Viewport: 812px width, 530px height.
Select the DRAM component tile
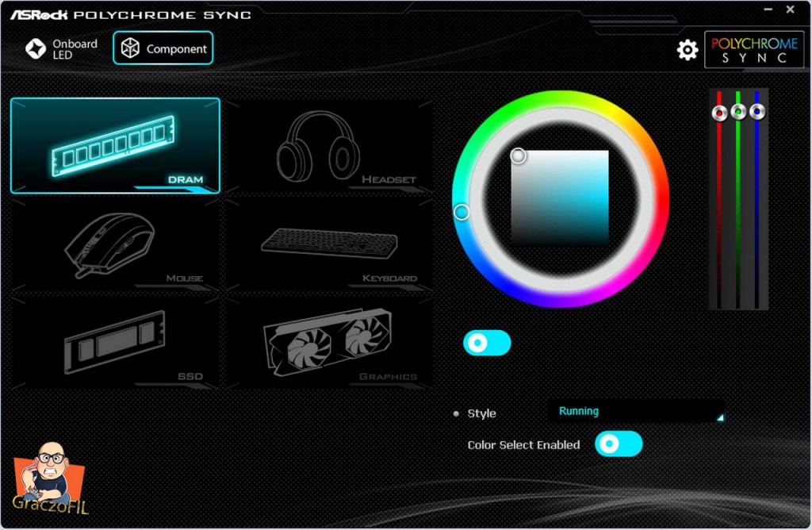[x=115, y=145]
